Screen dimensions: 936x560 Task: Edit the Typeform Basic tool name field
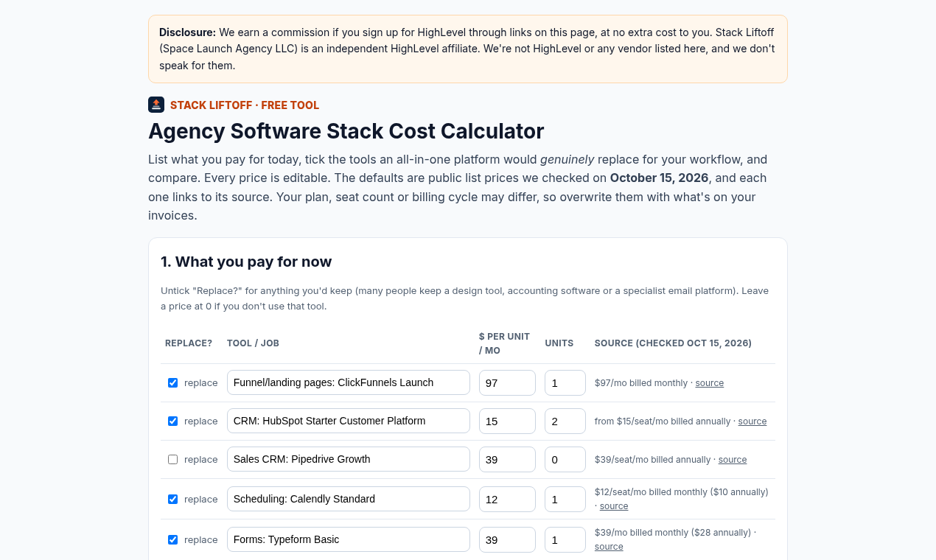[x=349, y=539]
